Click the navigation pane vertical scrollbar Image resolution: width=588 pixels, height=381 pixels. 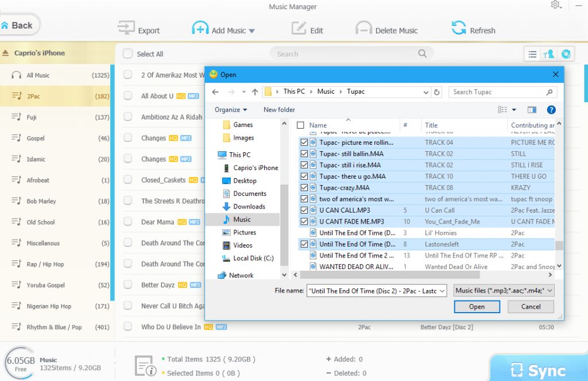(x=284, y=225)
